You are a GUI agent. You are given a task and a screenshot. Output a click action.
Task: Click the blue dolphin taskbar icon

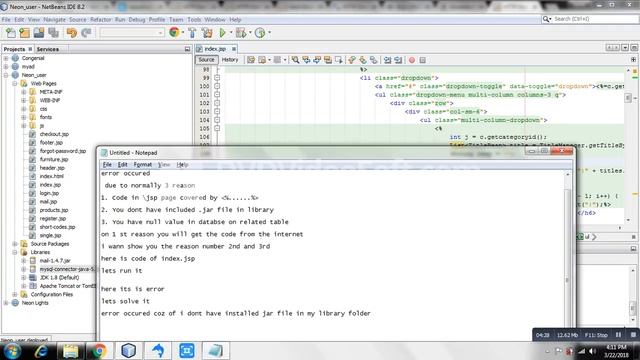158,351
